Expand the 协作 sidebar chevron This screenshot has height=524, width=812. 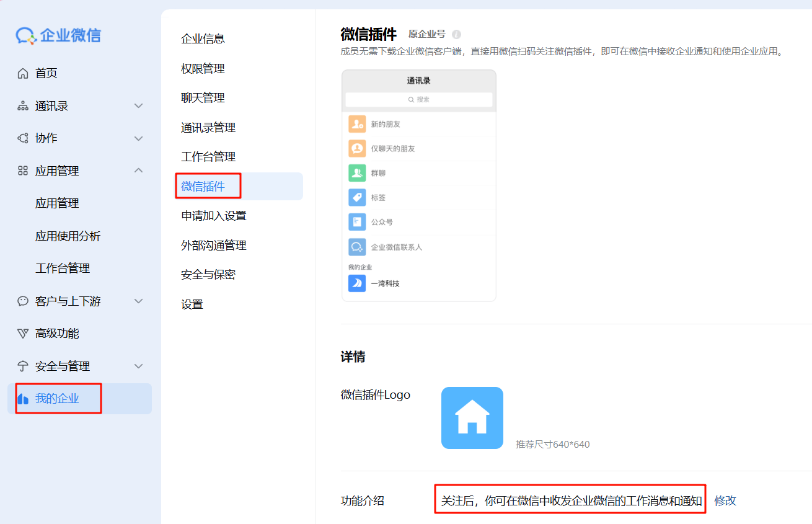139,138
